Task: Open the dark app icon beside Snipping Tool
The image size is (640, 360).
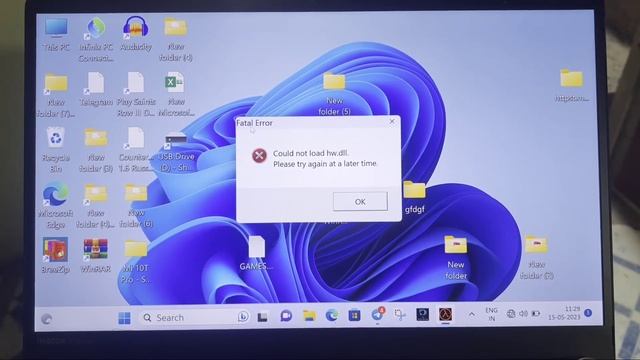Action: coord(422,314)
